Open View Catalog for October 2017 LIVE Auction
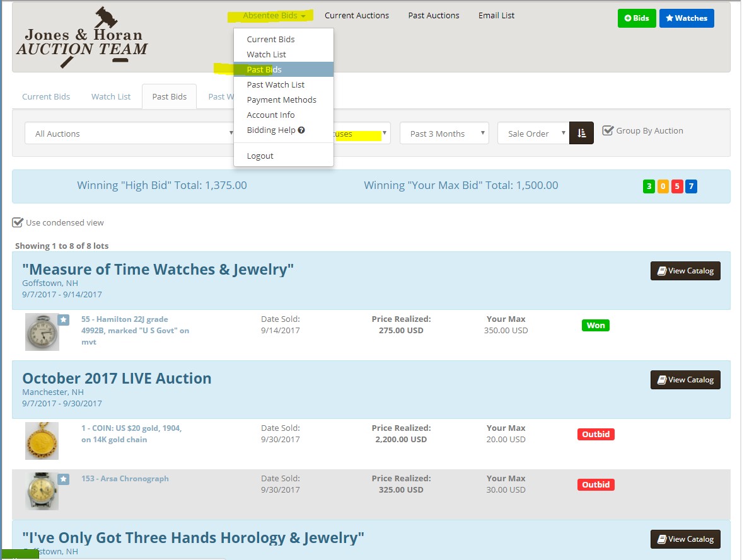Image resolution: width=742 pixels, height=560 pixels. coord(685,380)
